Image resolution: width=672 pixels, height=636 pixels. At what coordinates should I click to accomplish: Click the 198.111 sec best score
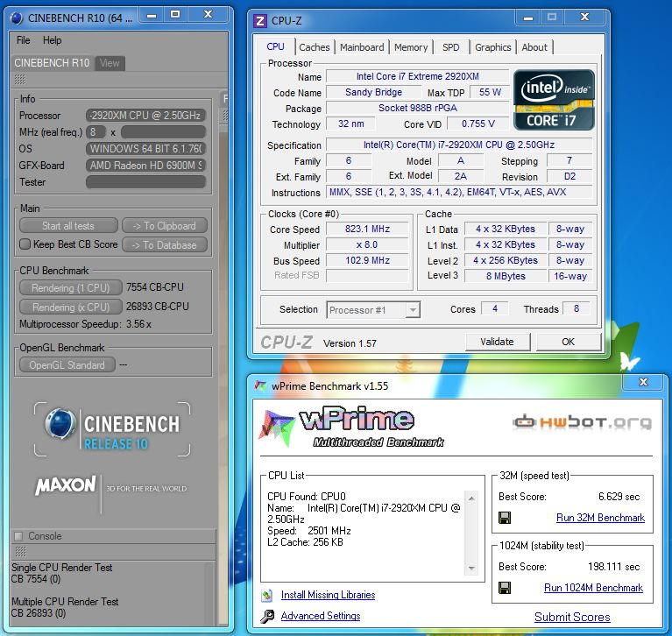[x=613, y=567]
